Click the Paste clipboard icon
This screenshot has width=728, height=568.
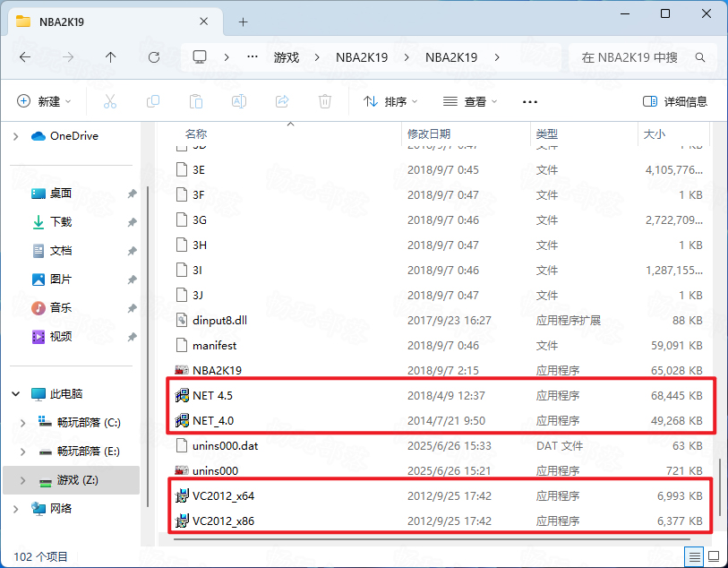[196, 101]
